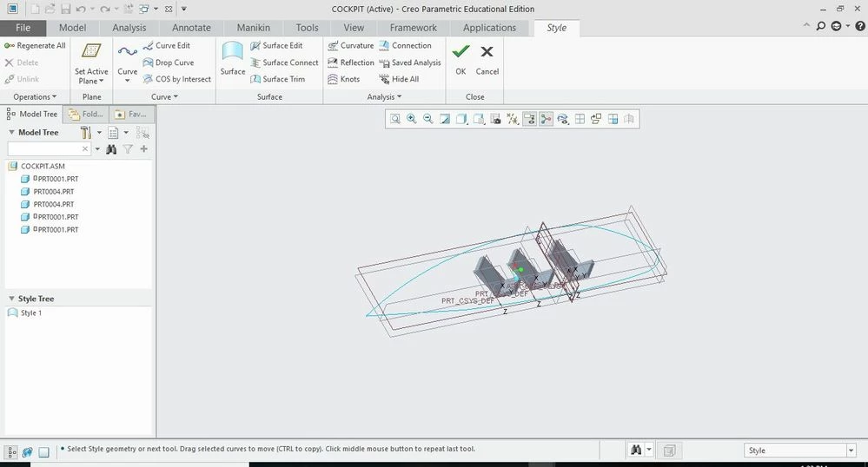The image size is (868, 467).
Task: Click binoculars find icon in tree
Action: [x=111, y=148]
